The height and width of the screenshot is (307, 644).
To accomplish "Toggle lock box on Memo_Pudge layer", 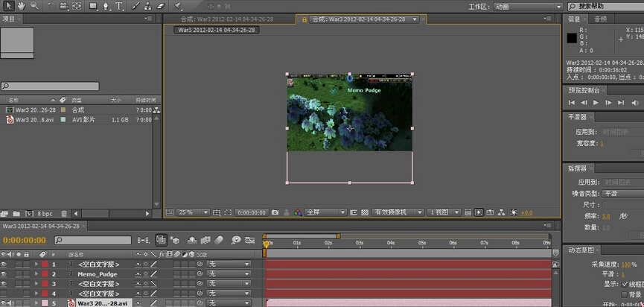I will tap(26, 273).
